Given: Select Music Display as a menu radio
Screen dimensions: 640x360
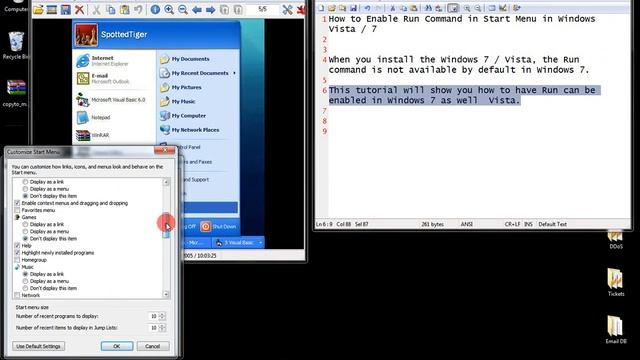Looking at the screenshot, I should tap(25, 281).
